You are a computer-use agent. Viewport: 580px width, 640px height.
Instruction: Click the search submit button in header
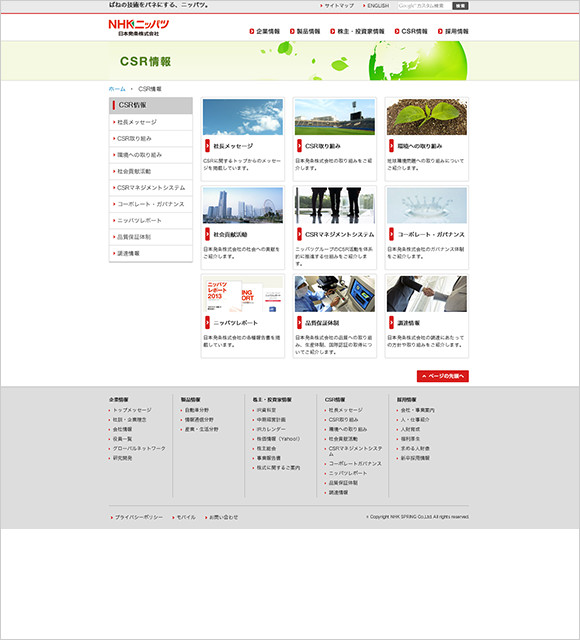460,6
